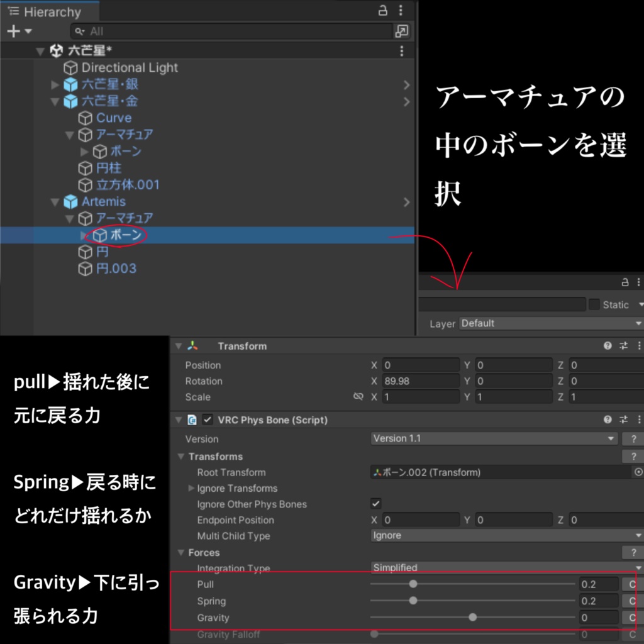Click the Endpoint Position Y field

click(513, 520)
